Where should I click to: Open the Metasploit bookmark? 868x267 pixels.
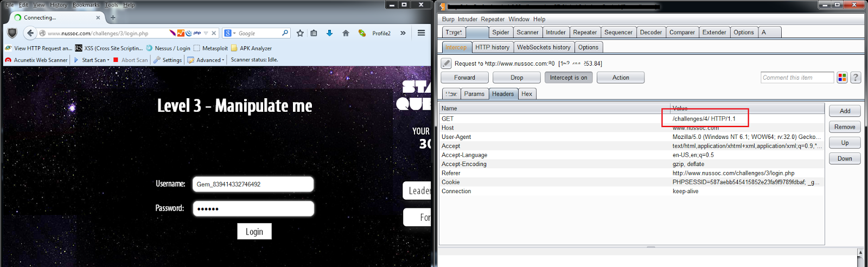click(210, 48)
